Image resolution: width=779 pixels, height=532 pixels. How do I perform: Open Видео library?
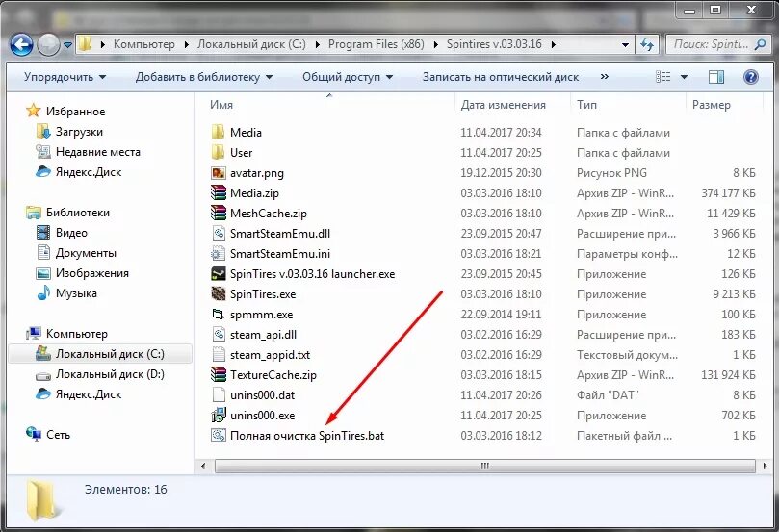71,233
